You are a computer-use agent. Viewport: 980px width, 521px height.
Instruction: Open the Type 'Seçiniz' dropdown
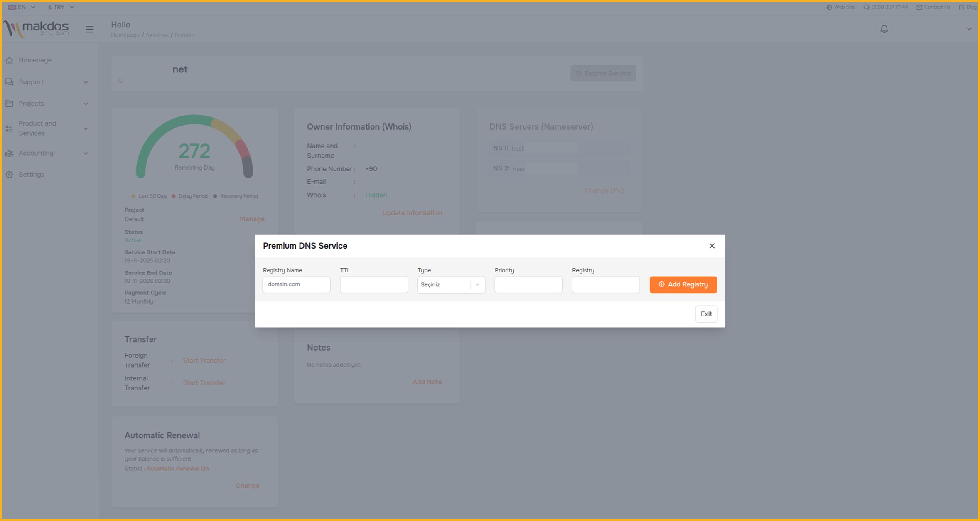[451, 284]
